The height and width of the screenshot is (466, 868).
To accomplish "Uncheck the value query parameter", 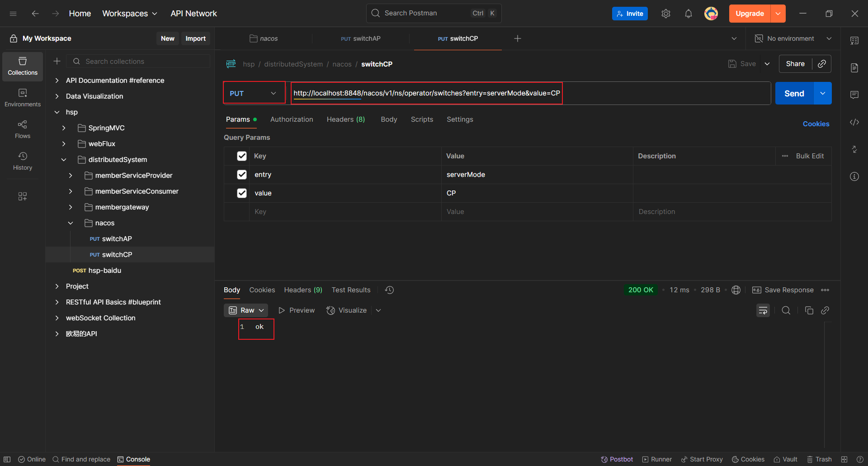I will point(242,193).
